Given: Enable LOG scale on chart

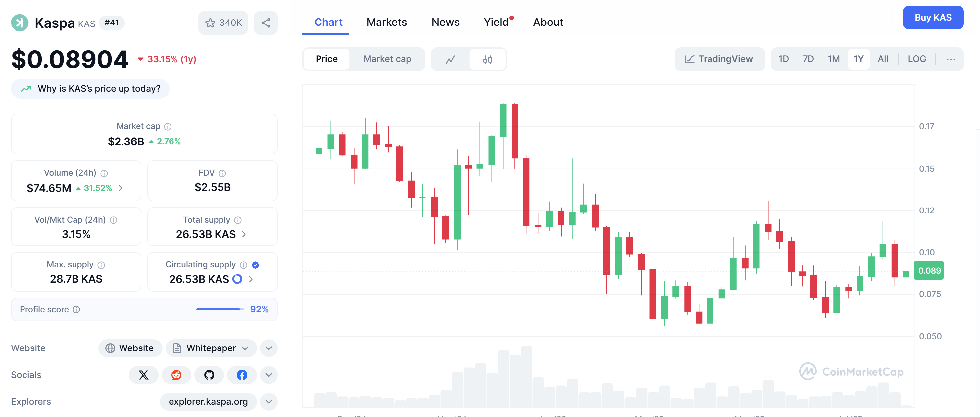Looking at the screenshot, I should (x=916, y=59).
